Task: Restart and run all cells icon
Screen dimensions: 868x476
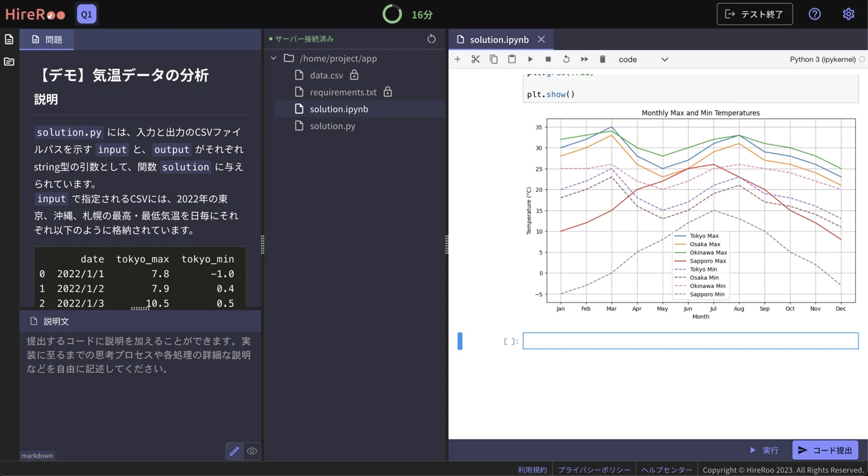Action: pyautogui.click(x=584, y=59)
